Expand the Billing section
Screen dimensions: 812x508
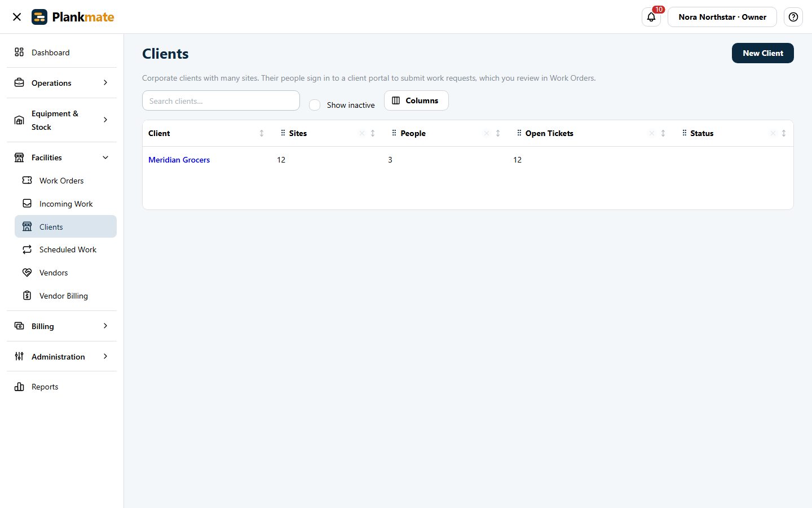pos(61,326)
